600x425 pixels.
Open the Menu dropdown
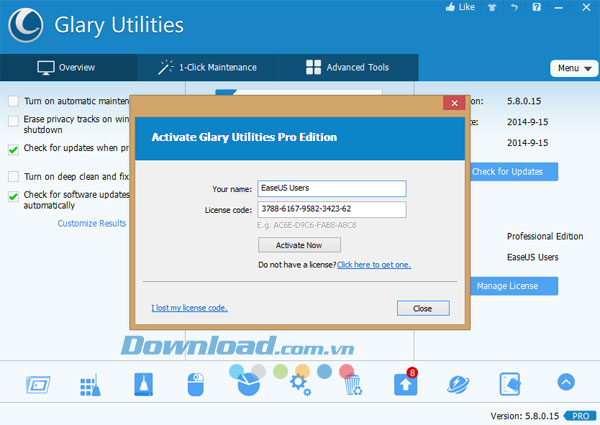point(574,68)
